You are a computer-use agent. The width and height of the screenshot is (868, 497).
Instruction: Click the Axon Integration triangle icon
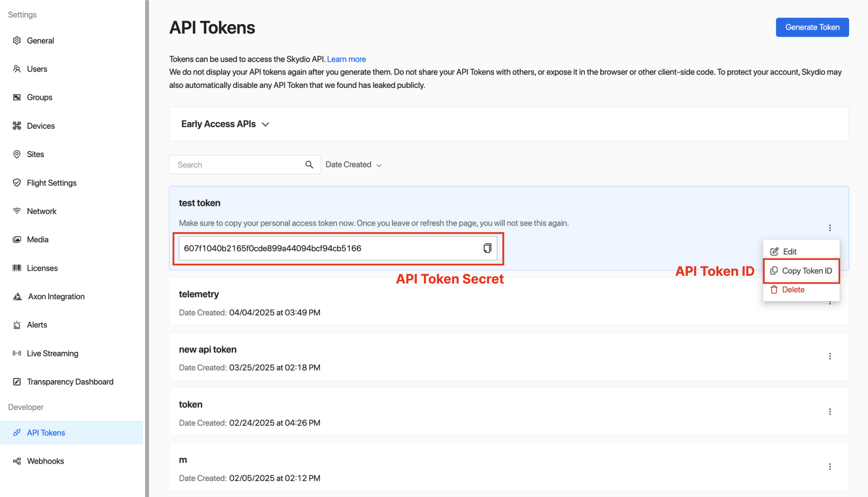click(17, 296)
